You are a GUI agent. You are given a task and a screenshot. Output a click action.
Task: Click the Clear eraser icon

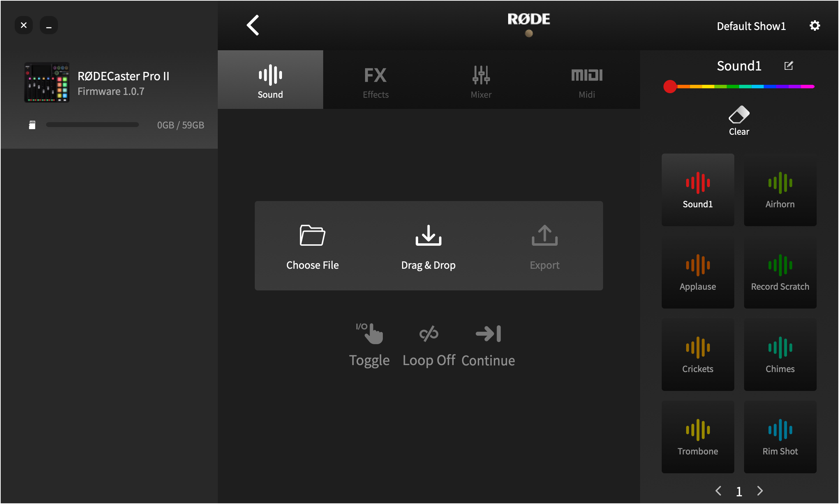[739, 115]
